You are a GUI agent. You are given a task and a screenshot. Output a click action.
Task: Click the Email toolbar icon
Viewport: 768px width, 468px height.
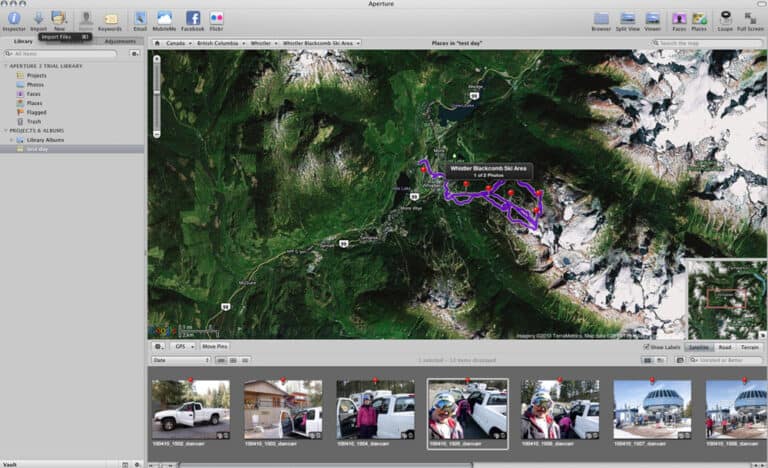tap(140, 18)
